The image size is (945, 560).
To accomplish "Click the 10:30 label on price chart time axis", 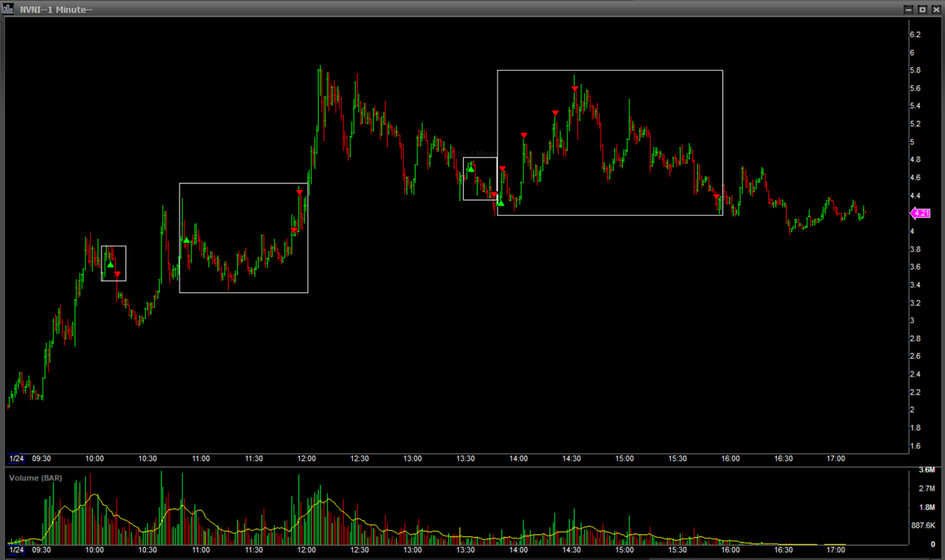I will 147,458.
